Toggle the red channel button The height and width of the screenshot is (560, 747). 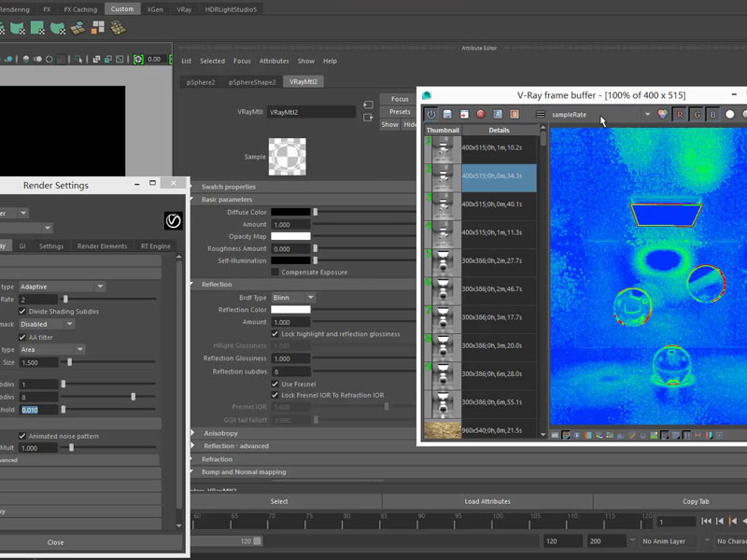pos(680,114)
